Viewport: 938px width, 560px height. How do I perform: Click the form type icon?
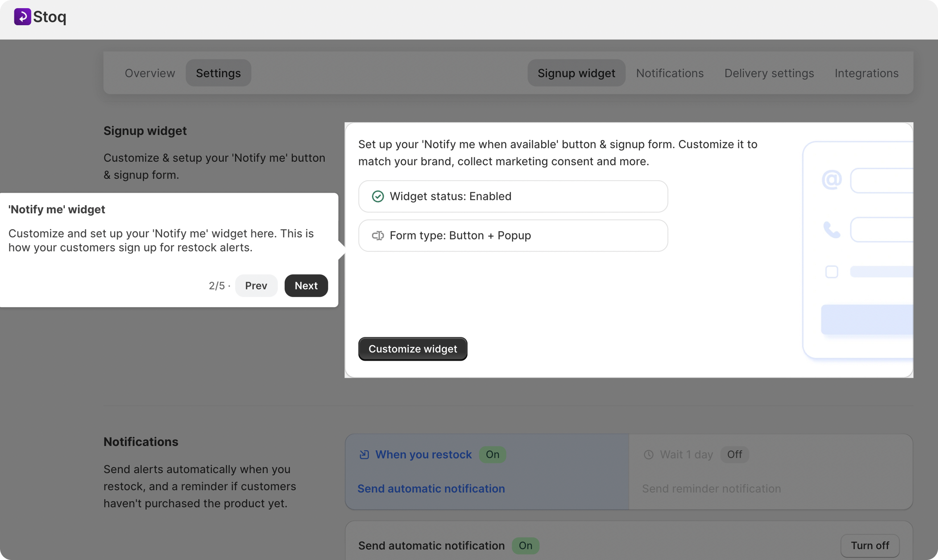(x=377, y=235)
